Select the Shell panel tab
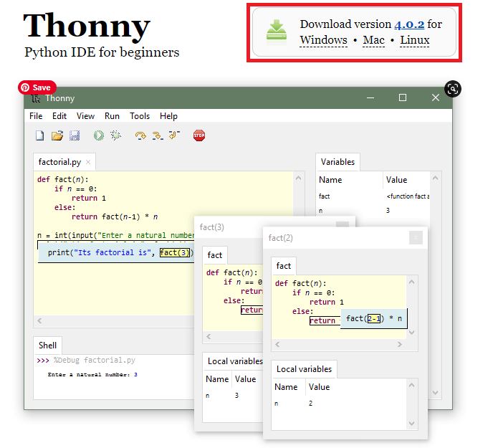 click(47, 345)
